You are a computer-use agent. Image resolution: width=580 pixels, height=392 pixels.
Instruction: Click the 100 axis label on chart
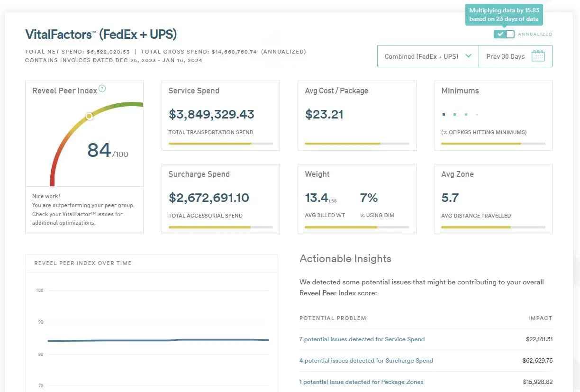(39, 290)
